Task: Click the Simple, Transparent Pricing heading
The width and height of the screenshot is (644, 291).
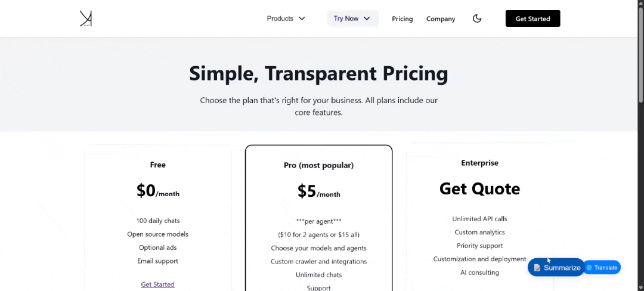Action: click(x=318, y=73)
